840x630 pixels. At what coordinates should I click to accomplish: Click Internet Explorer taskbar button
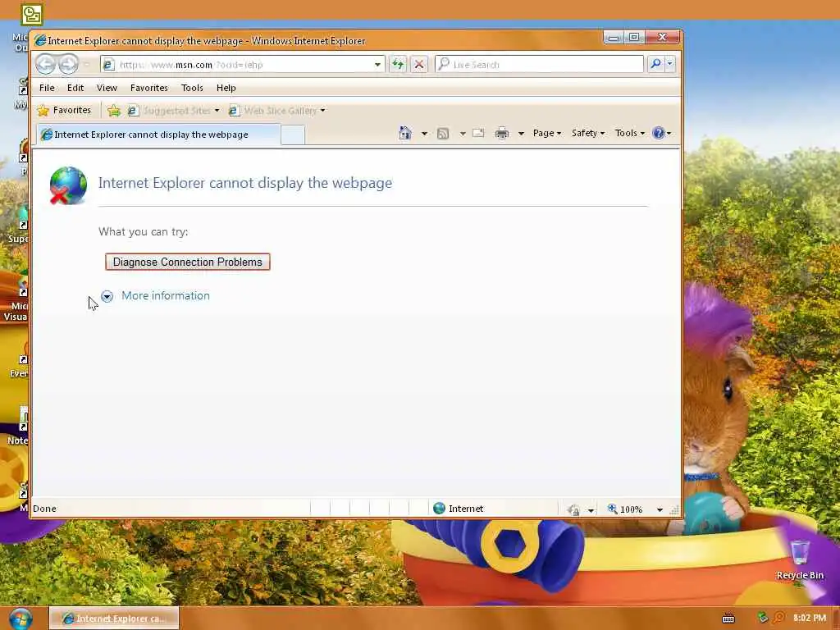(x=113, y=619)
